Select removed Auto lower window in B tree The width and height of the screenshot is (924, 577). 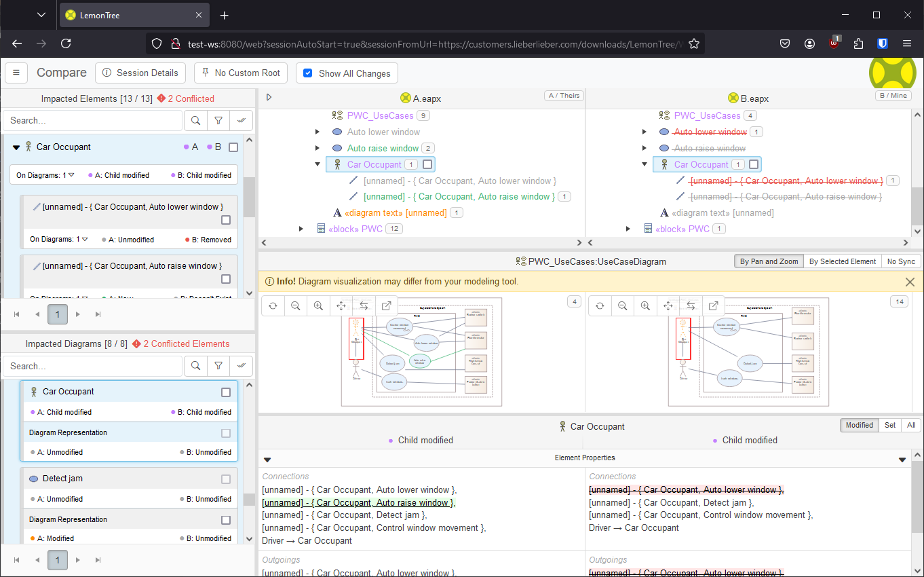[710, 132]
